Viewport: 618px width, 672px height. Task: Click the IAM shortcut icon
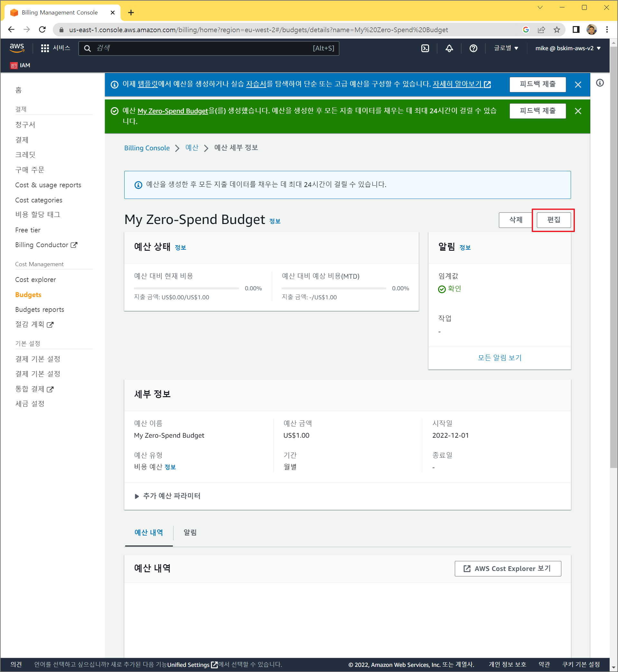point(14,66)
